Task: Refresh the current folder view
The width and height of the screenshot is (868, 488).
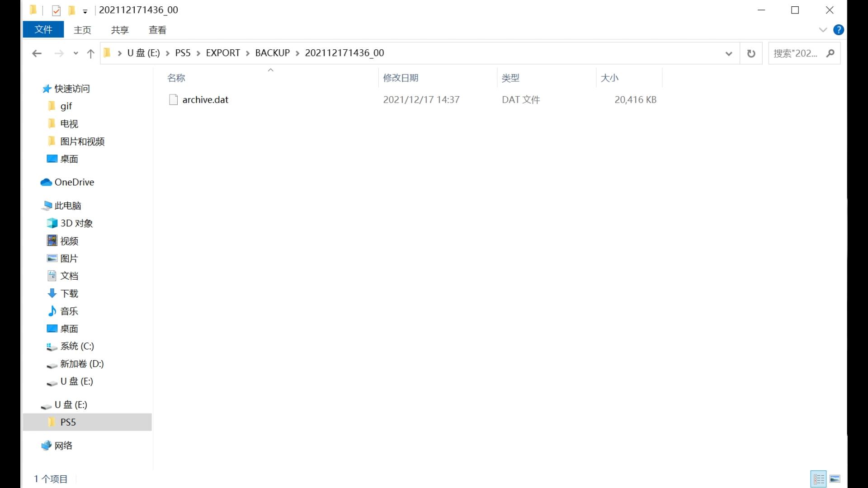Action: point(751,53)
